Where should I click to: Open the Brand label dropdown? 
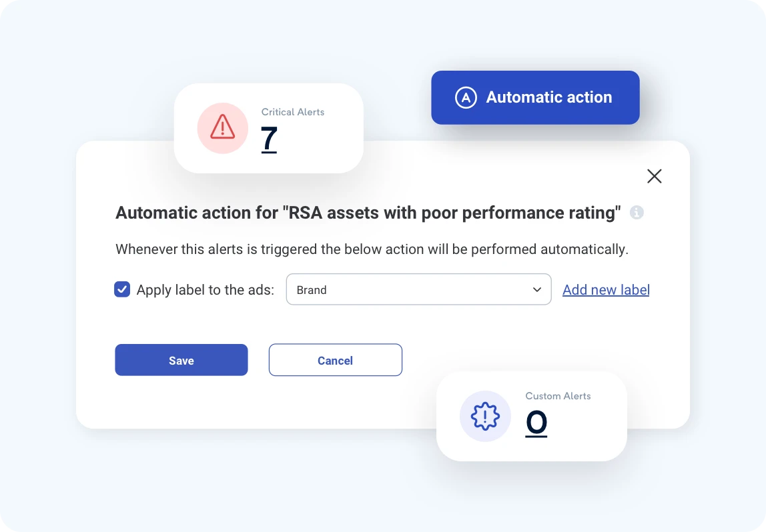coord(418,289)
